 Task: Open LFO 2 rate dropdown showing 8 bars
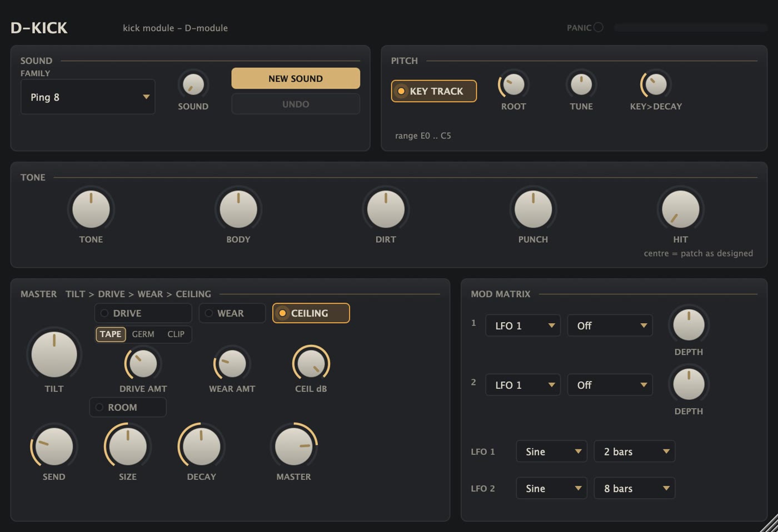pos(635,488)
